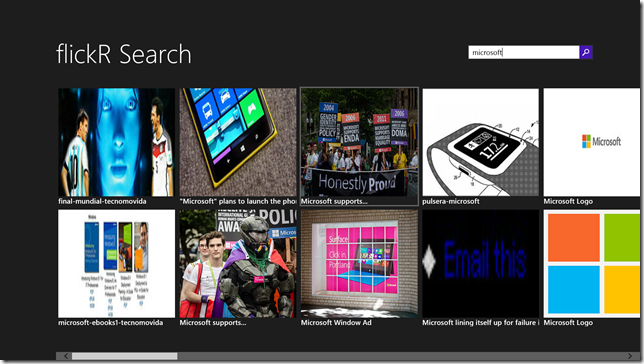Select the Honestly Proud parade photo
The width and height of the screenshot is (644, 364).
point(359,142)
